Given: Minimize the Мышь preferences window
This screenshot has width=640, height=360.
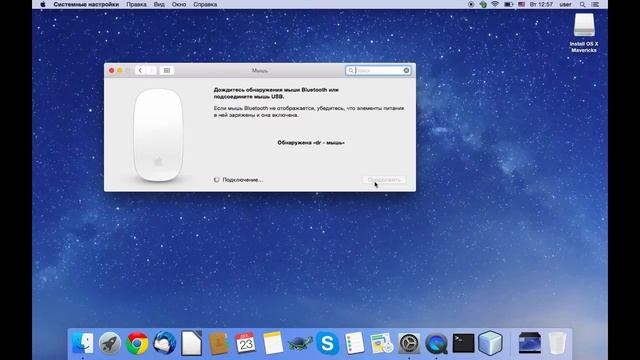Looking at the screenshot, I should tap(120, 71).
